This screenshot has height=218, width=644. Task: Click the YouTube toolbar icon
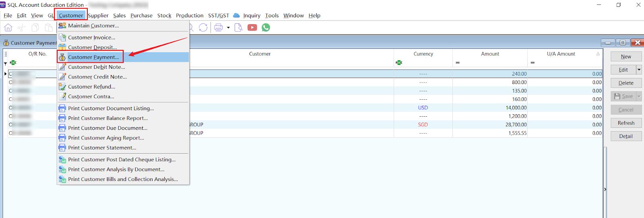[252, 27]
